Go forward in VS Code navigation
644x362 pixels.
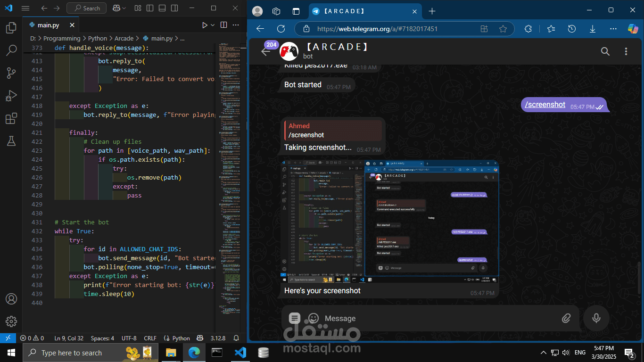click(x=57, y=8)
